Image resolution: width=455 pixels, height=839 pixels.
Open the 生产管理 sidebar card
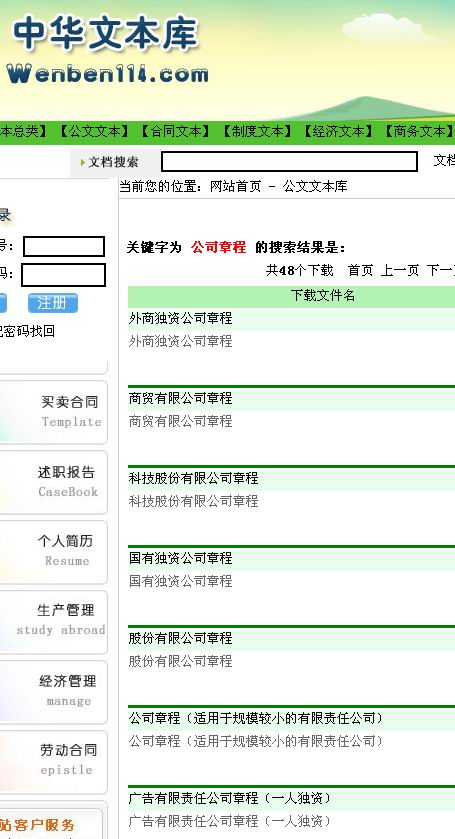(53, 622)
